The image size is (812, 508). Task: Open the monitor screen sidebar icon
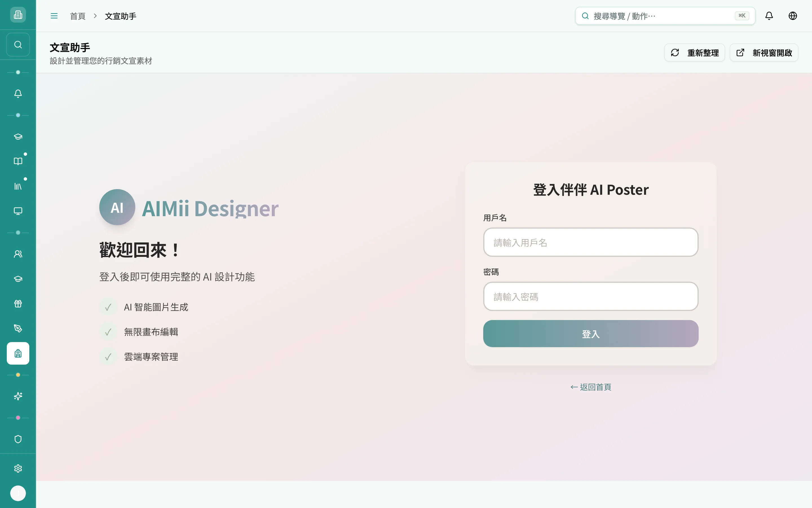(x=18, y=211)
